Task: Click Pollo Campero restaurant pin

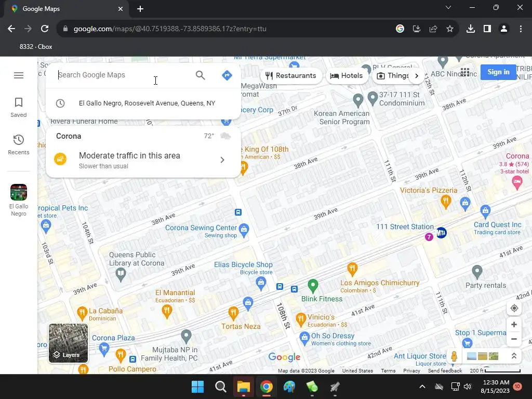Action: pos(120,355)
